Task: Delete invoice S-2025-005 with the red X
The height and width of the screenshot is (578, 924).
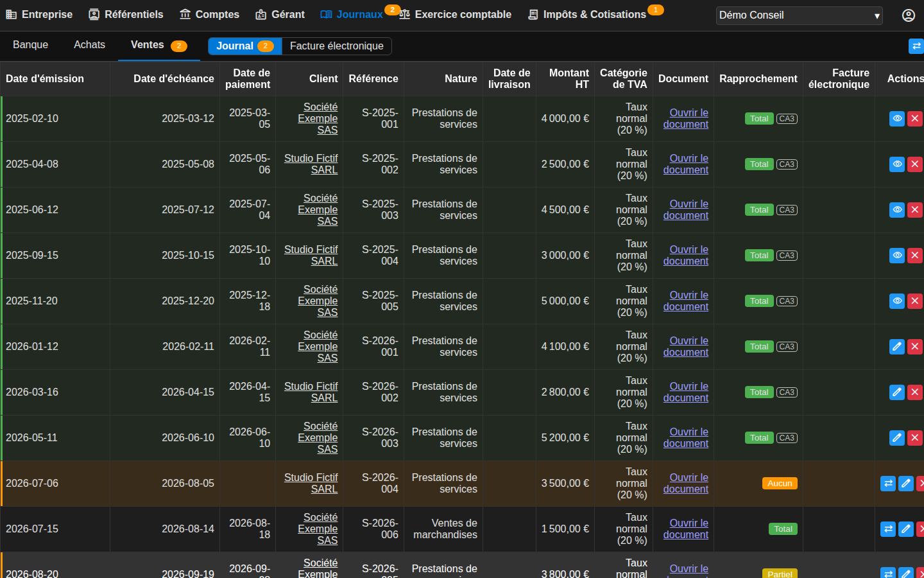Action: click(915, 301)
